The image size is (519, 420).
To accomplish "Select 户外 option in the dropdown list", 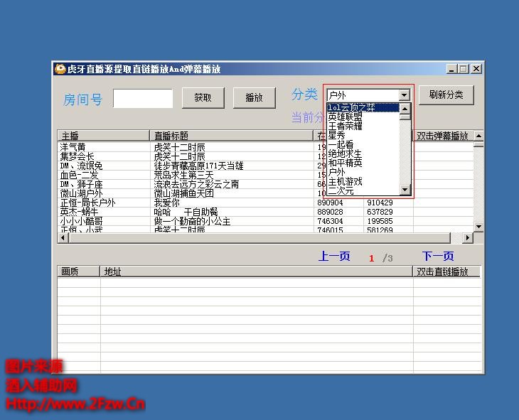I will click(363, 172).
